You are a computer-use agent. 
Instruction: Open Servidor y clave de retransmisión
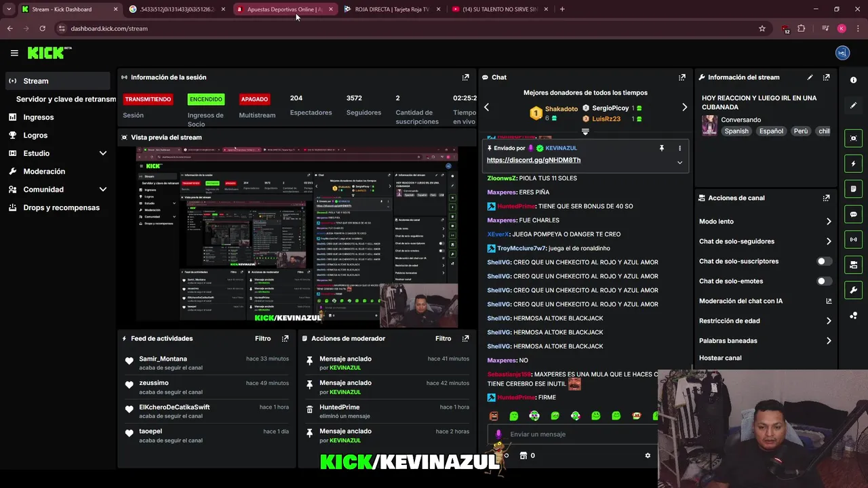click(66, 99)
